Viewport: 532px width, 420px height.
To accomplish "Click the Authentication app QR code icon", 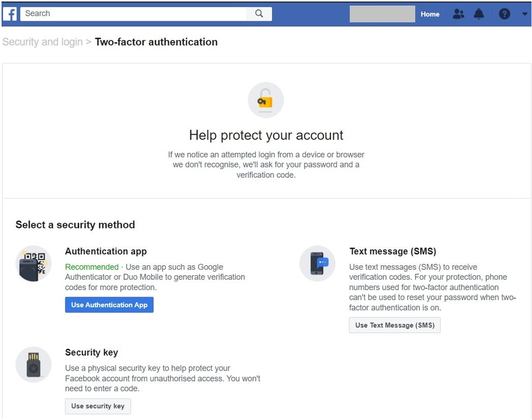I will (x=34, y=263).
